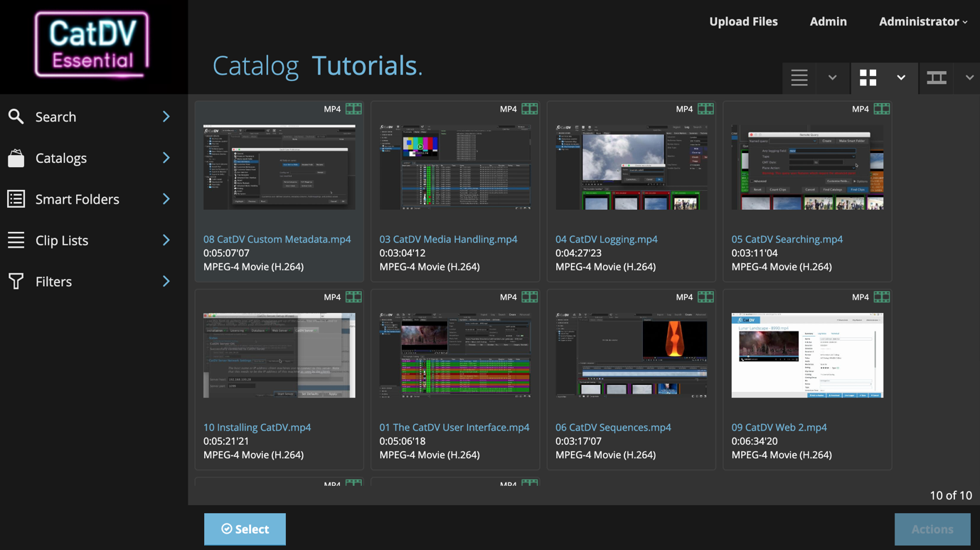Screen dimensions: 980x550
Task: Click thumbnail of 08 CatDV Custom Metadata
Action: click(279, 167)
